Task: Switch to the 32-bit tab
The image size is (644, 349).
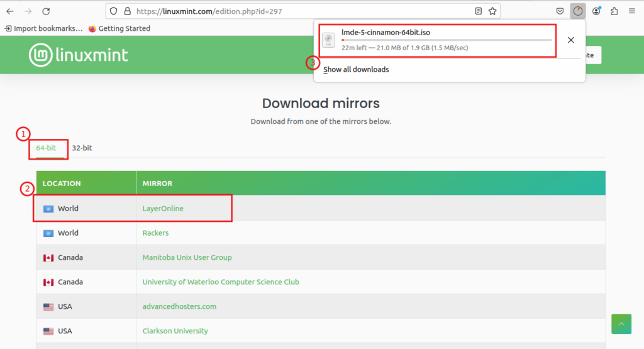Action: [82, 148]
